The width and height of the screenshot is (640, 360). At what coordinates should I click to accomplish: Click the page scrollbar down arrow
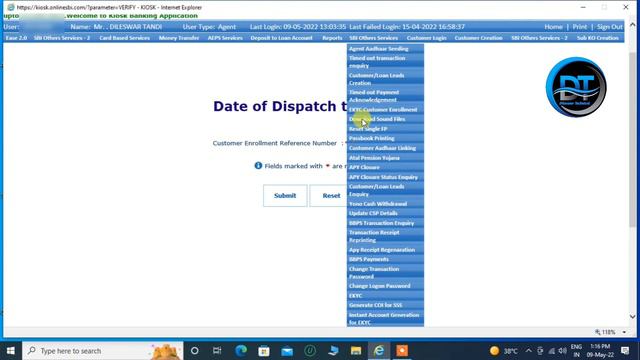point(632,316)
